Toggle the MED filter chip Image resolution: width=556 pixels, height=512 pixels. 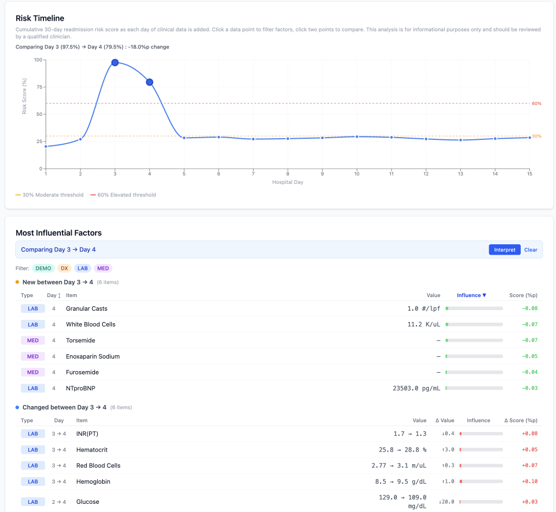(103, 268)
